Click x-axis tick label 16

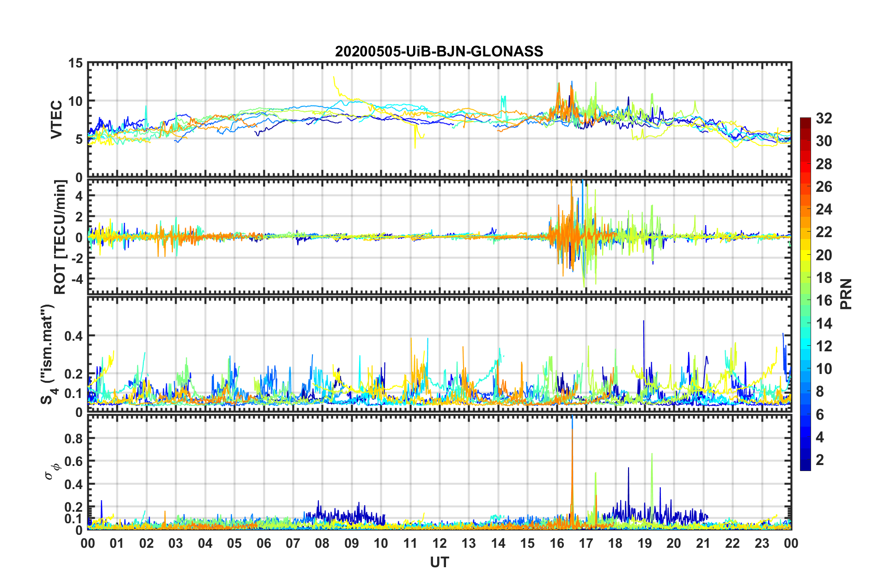coord(557,543)
